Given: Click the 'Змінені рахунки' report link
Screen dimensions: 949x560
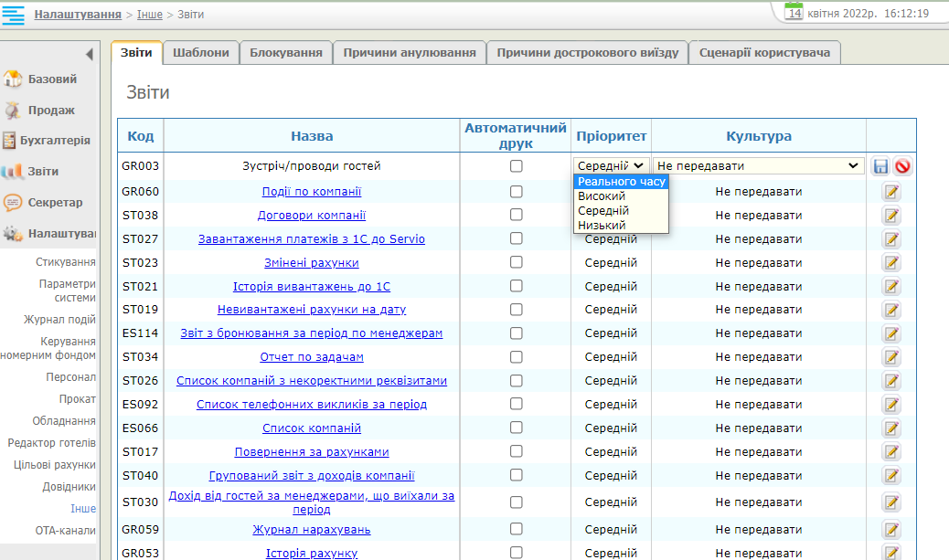Looking at the screenshot, I should point(312,263).
